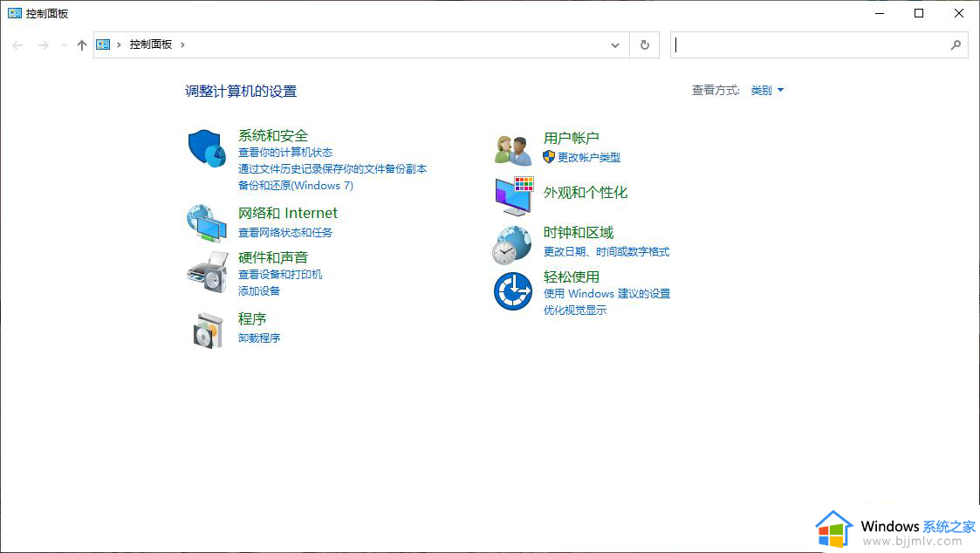Open 用户帐户 category
The width and height of the screenshot is (980, 553).
572,138
